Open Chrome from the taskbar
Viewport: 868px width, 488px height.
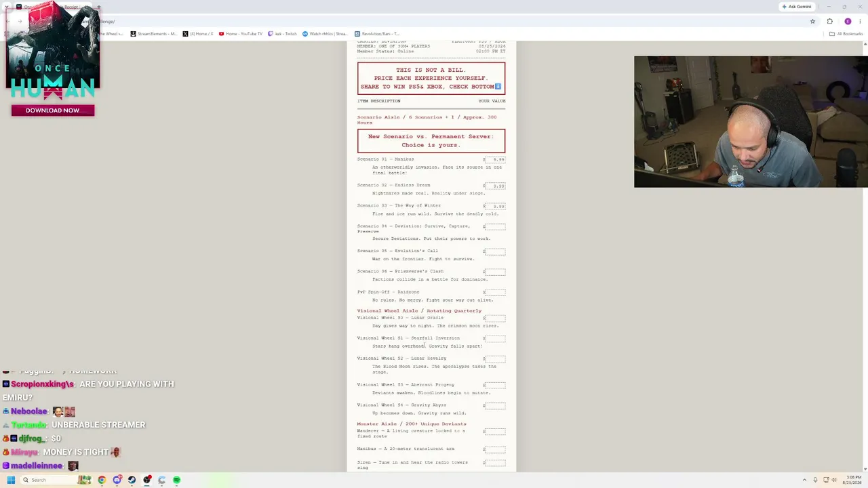102,480
